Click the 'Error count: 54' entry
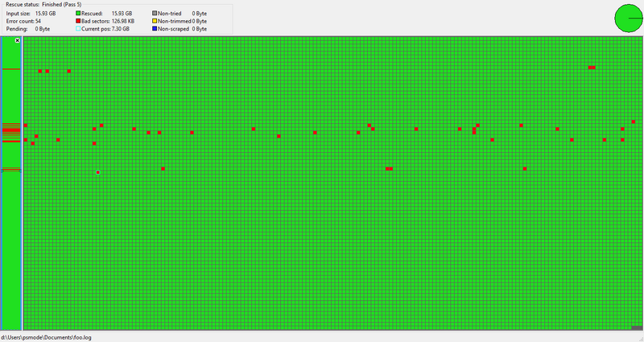The image size is (644, 342). [23, 21]
